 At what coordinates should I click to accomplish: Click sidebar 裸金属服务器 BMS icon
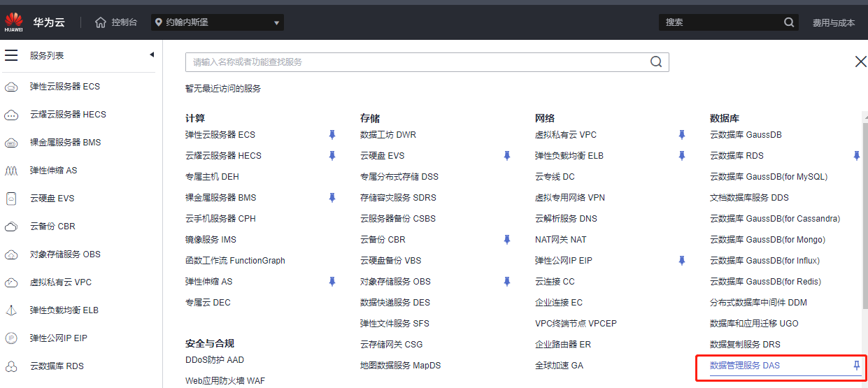coord(11,143)
